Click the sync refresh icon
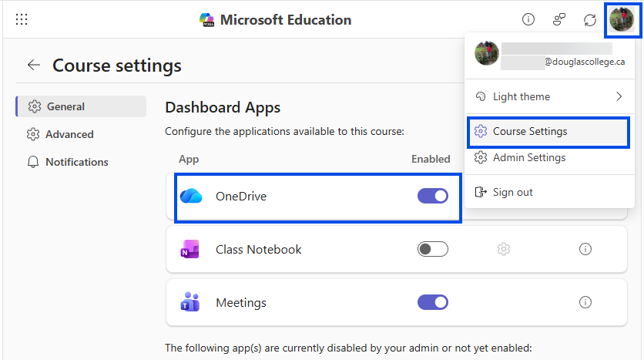This screenshot has width=644, height=360. pyautogui.click(x=590, y=20)
